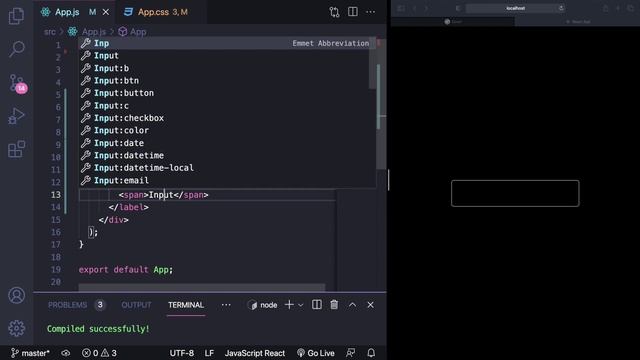Open the Extensions view
This screenshot has width=640, height=360.
[16, 149]
